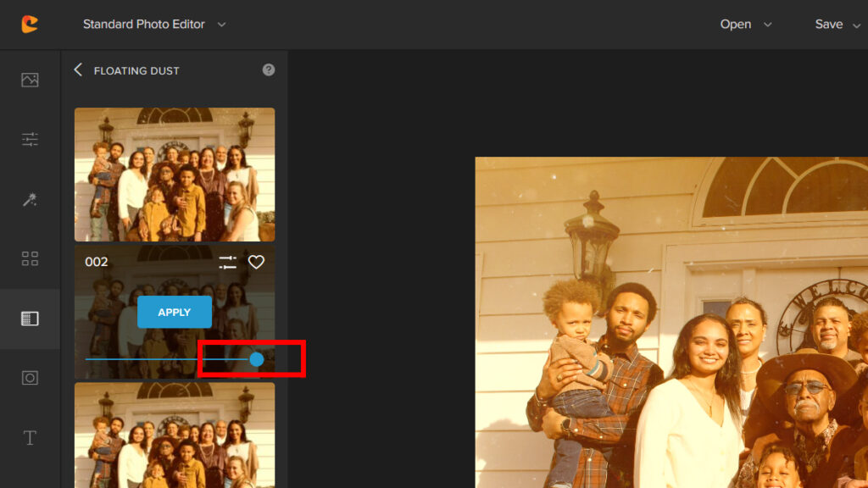The image size is (868, 488).
Task: Click the Colorcinch logo in the header
Action: (x=30, y=25)
